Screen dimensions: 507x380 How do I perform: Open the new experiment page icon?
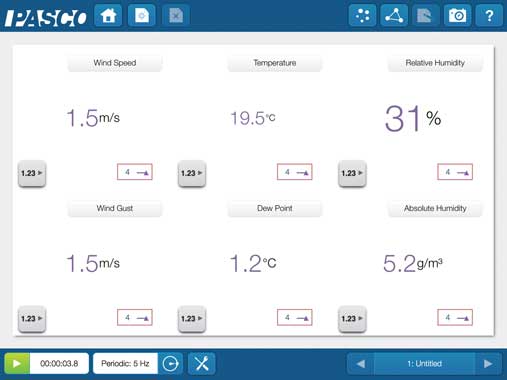(x=142, y=16)
